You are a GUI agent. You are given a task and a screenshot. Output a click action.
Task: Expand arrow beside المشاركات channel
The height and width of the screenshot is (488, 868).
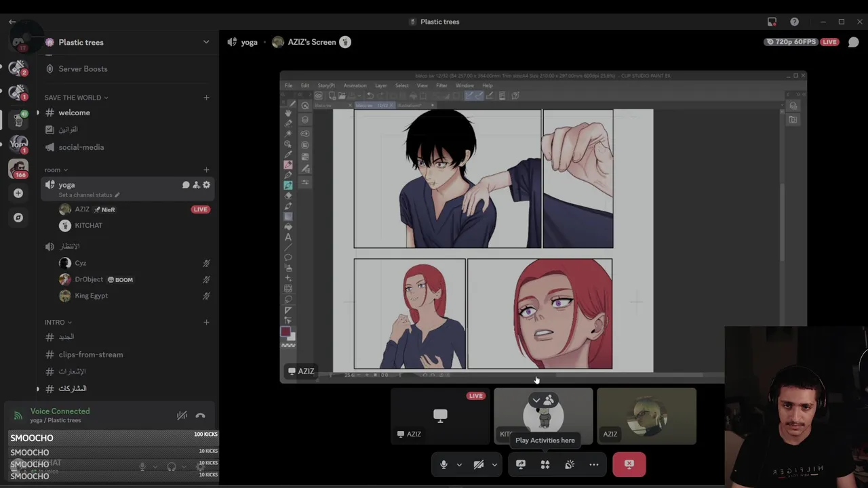pos(37,389)
